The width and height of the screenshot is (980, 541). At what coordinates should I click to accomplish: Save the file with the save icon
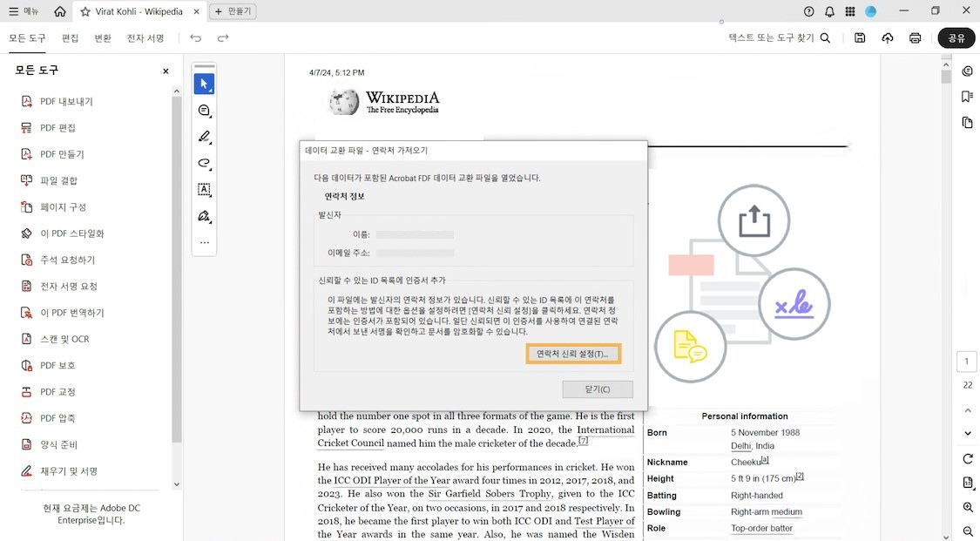pyautogui.click(x=860, y=37)
